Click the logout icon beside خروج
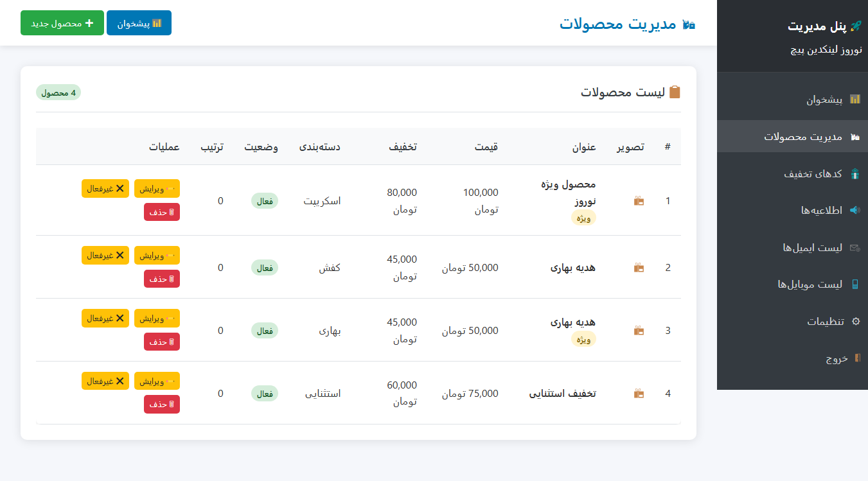Image resolution: width=868 pixels, height=481 pixels. (856, 359)
